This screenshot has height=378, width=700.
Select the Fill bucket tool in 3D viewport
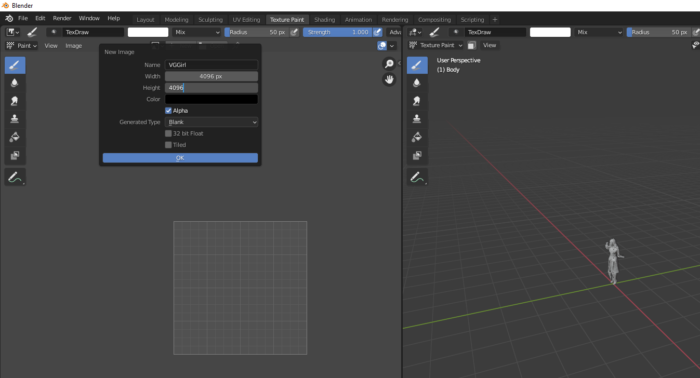coord(417,137)
